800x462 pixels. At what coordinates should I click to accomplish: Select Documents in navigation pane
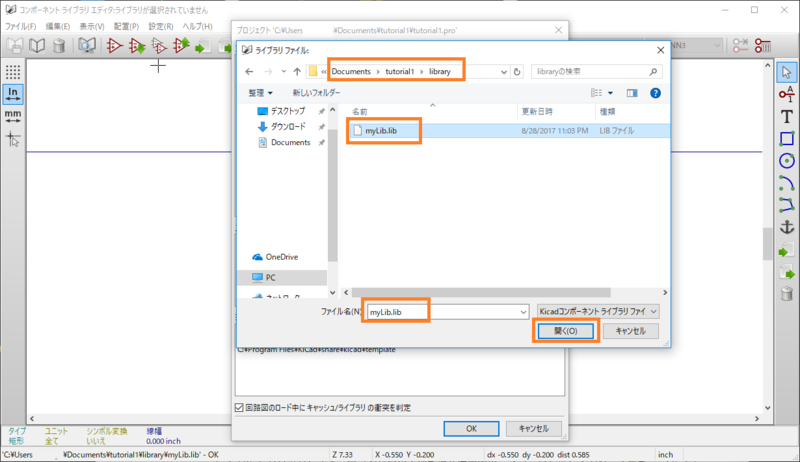pos(291,142)
